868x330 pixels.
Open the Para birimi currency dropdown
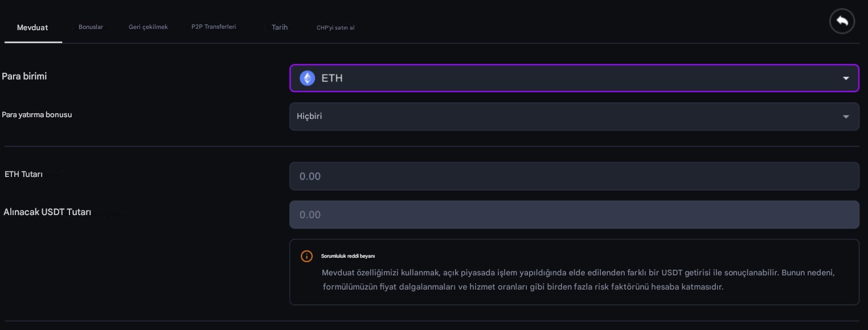point(574,78)
